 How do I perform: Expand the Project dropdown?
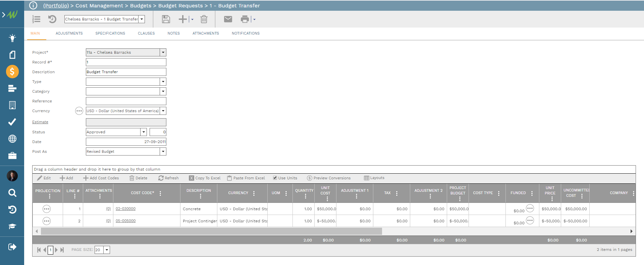163,52
